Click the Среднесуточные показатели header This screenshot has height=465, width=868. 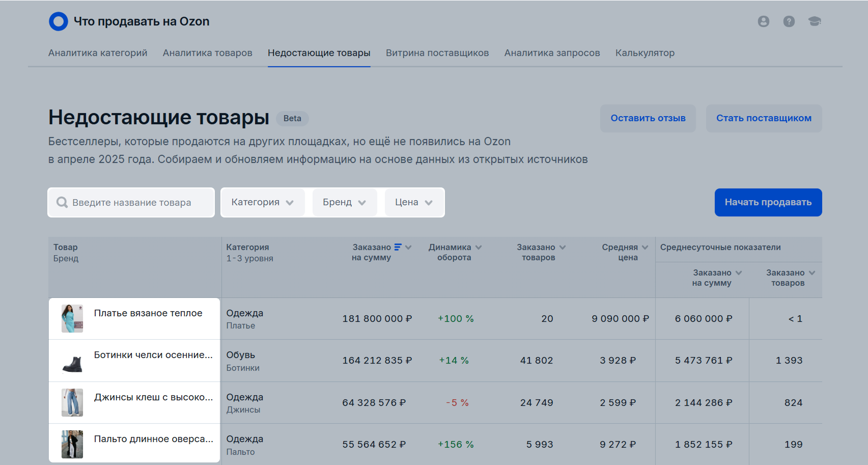point(720,248)
